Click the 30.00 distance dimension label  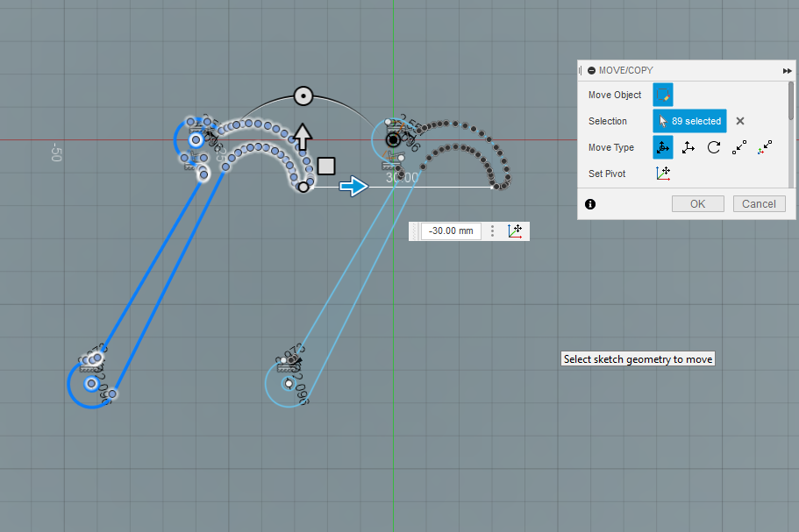tap(402, 178)
